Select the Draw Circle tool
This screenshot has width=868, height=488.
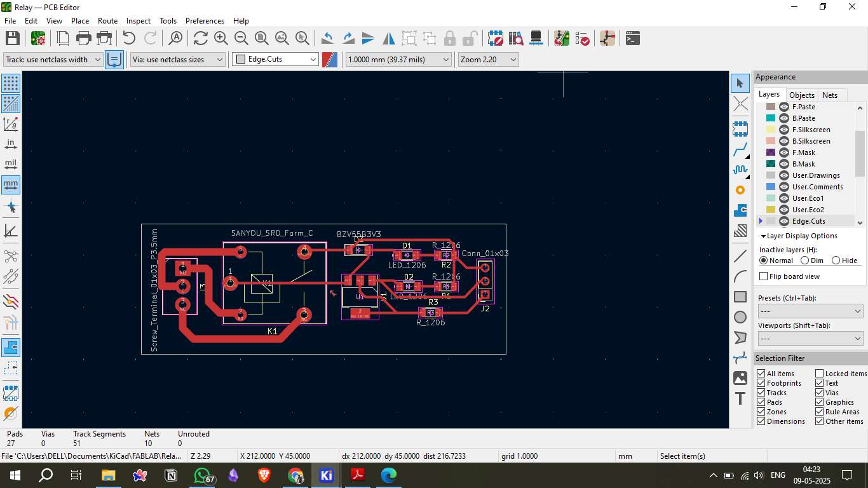pos(740,317)
